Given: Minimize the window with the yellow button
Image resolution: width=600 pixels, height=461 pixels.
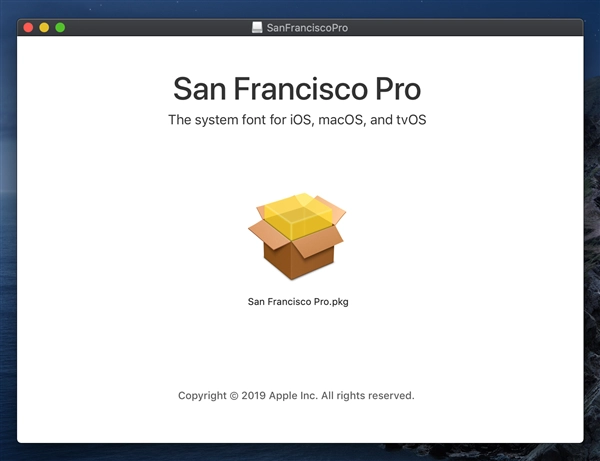Looking at the screenshot, I should [x=44, y=28].
